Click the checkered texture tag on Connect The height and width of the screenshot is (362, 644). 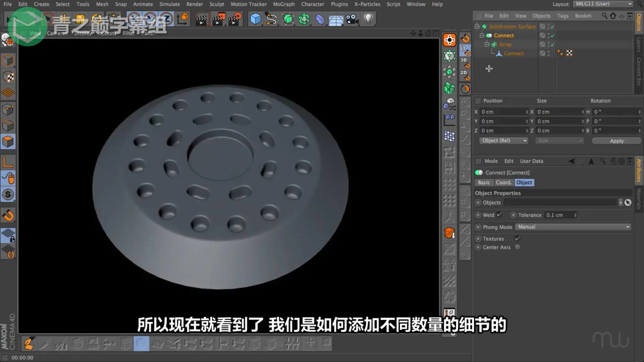(x=569, y=53)
